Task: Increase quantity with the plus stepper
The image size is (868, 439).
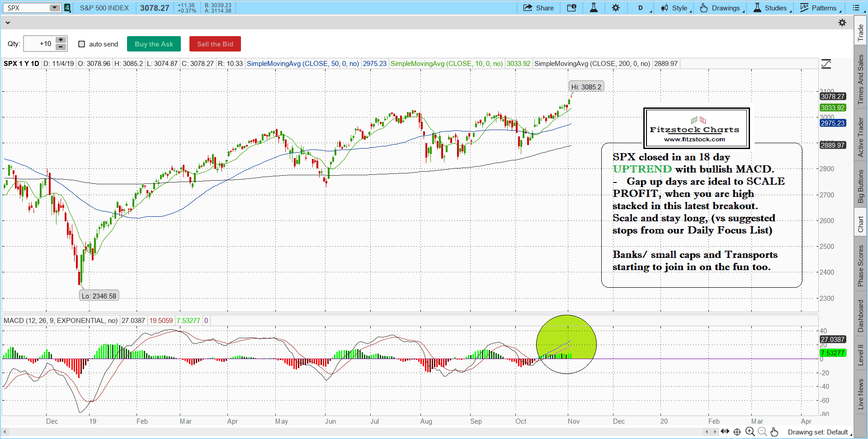Action: 61,40
